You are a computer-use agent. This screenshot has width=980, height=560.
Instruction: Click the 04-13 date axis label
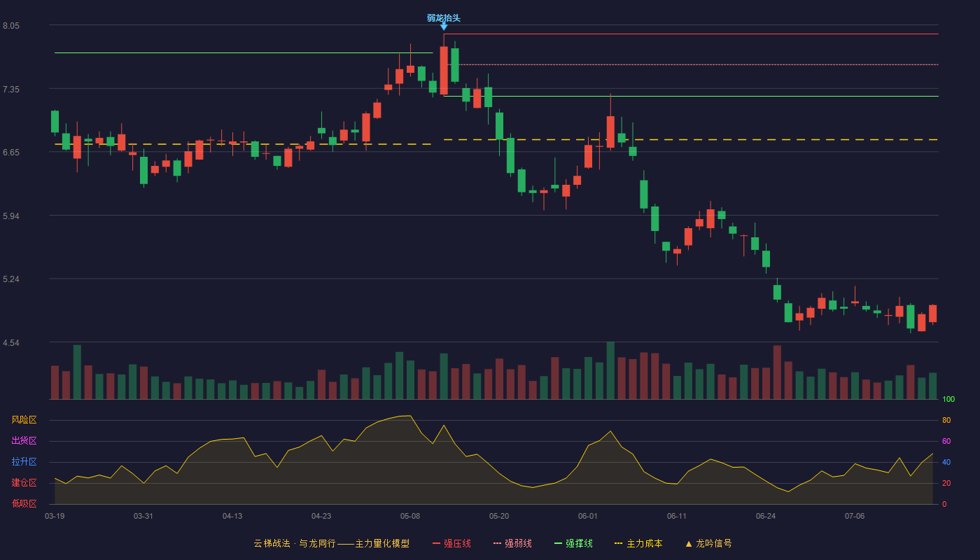coord(232,516)
